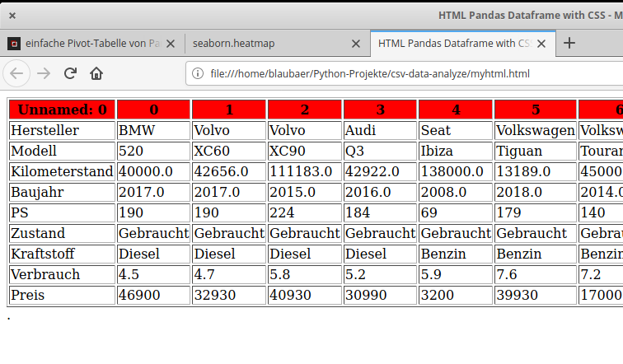This screenshot has width=623, height=364.
Task: Click the 'Audi' manufacturer cell
Action: (x=380, y=130)
